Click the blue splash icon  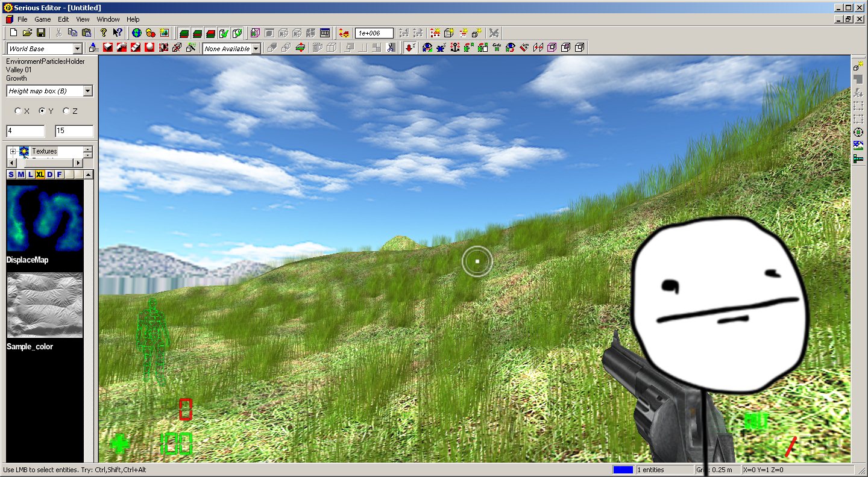442,48
